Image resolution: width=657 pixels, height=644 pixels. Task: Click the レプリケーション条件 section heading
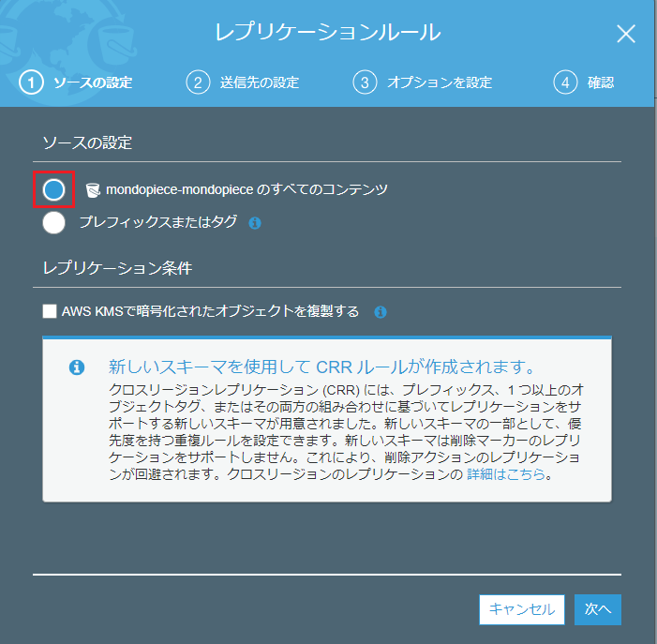click(117, 268)
